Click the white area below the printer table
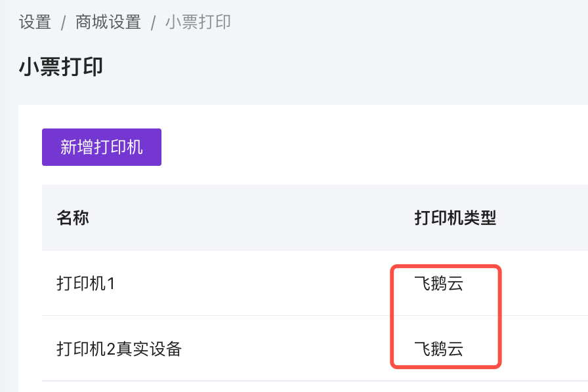Image resolution: width=588 pixels, height=392 pixels. coord(262,387)
